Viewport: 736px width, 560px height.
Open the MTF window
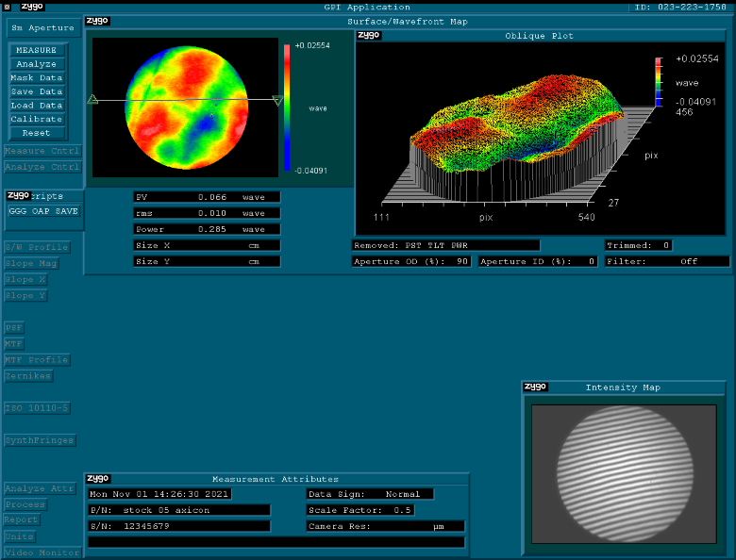14,344
